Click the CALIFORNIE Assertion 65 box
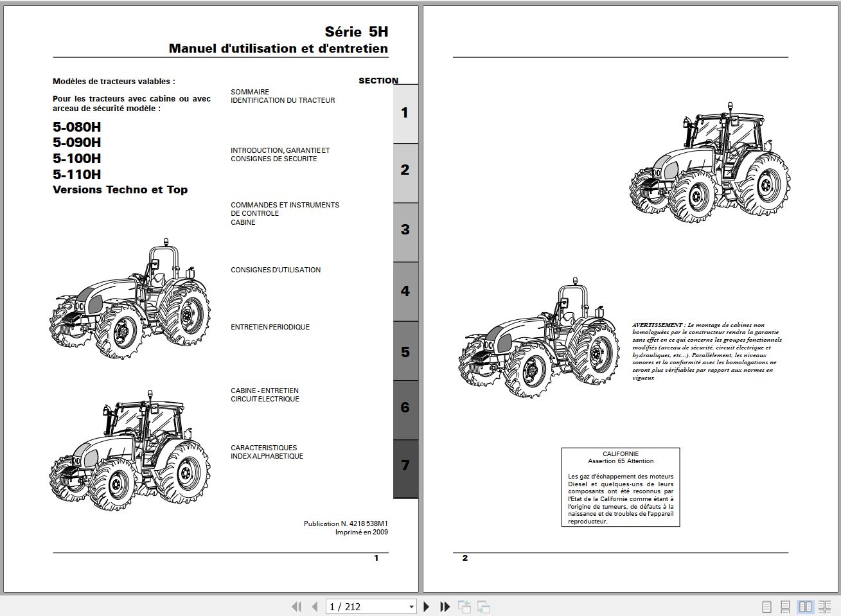The image size is (841, 616). [x=621, y=488]
